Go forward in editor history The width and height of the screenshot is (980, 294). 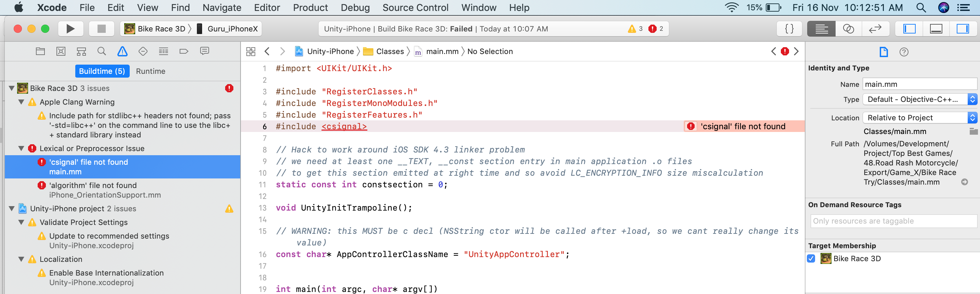point(282,51)
